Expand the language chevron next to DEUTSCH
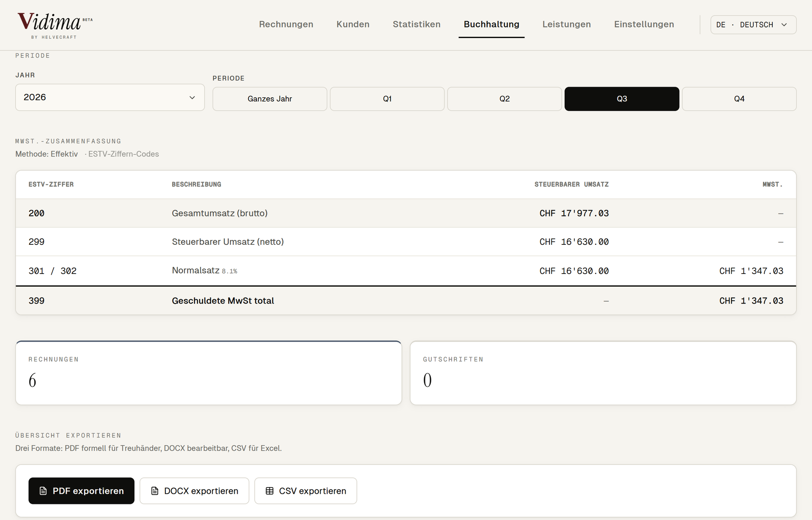Viewport: 812px width, 520px height. click(x=784, y=25)
